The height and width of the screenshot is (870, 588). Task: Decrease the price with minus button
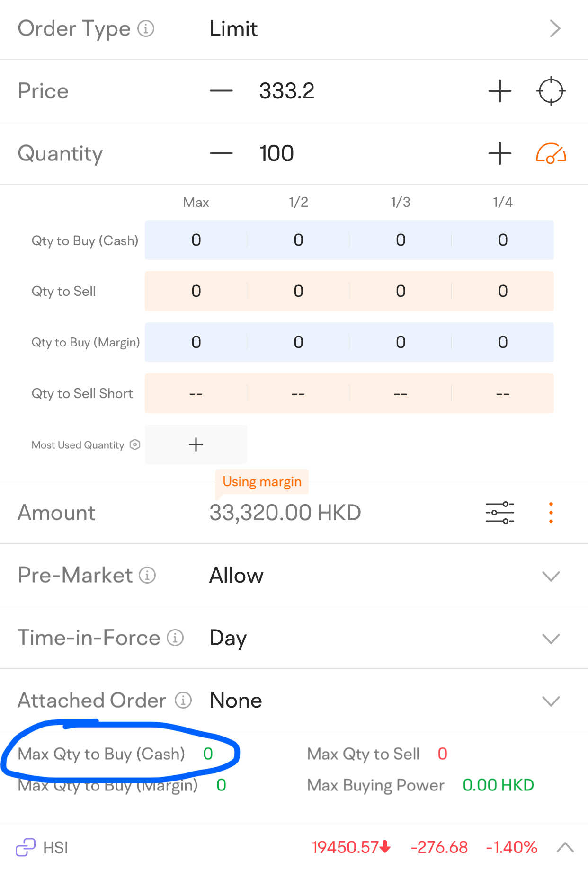point(221,91)
